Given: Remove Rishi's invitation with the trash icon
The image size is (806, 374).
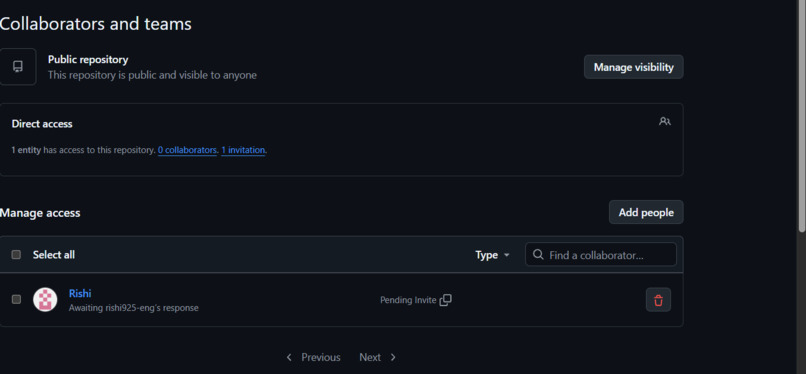Looking at the screenshot, I should click(x=658, y=300).
